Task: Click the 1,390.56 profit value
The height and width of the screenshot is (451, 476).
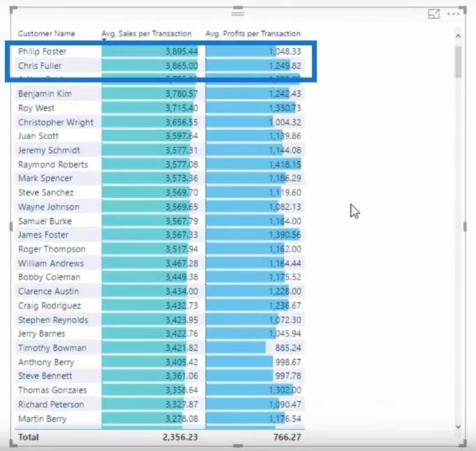Action: [285, 235]
